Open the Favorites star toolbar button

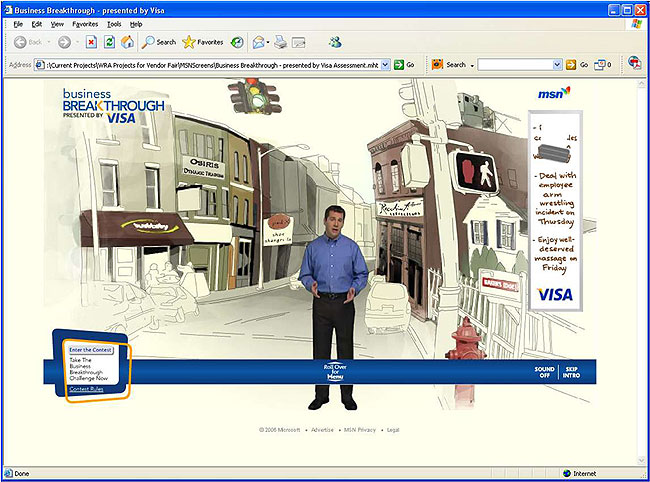pos(203,42)
